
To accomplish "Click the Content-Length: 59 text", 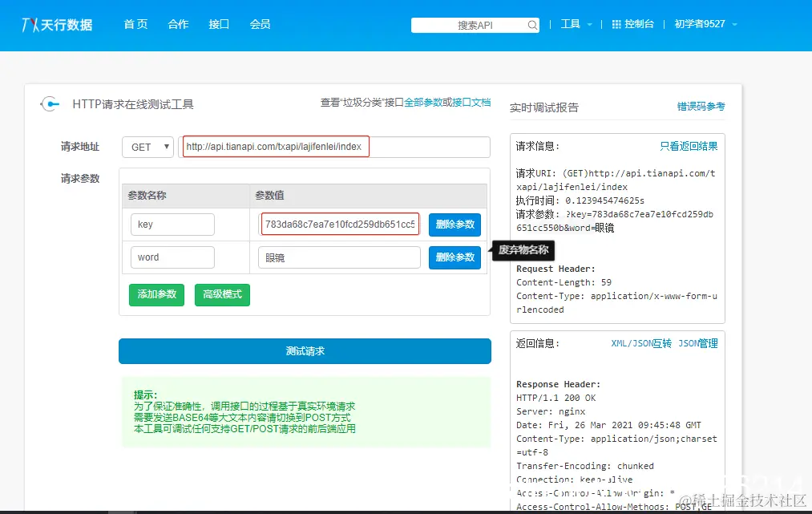I will [x=564, y=282].
